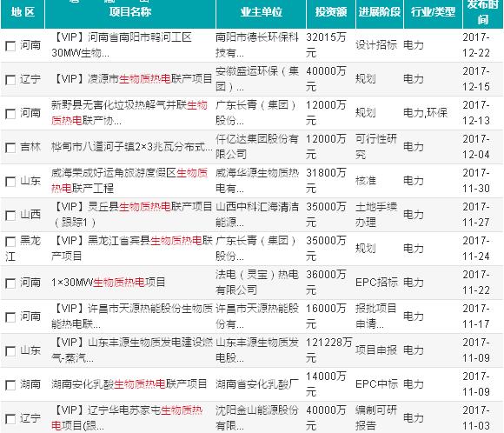Tick the 黑龙江省宾县 row checkbox
504x433 pixels.
(10, 242)
